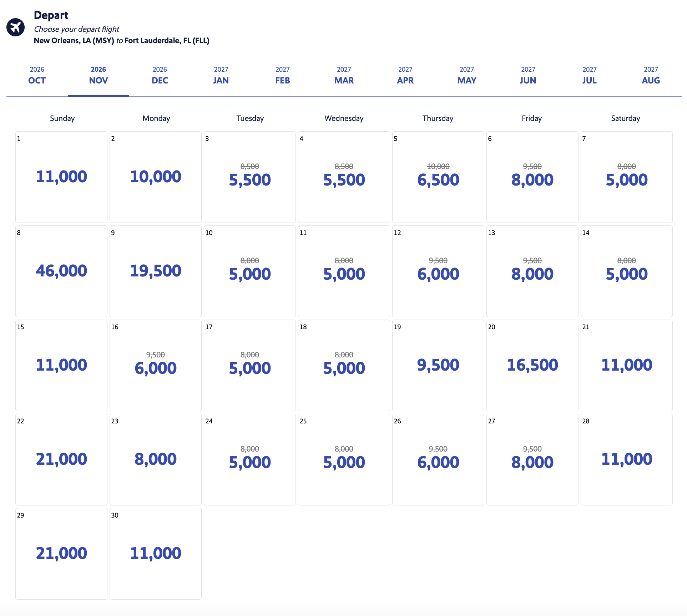Viewport: 687px width, 616px height.
Task: Choose November 4 discounted 5,500 fare
Action: (344, 177)
